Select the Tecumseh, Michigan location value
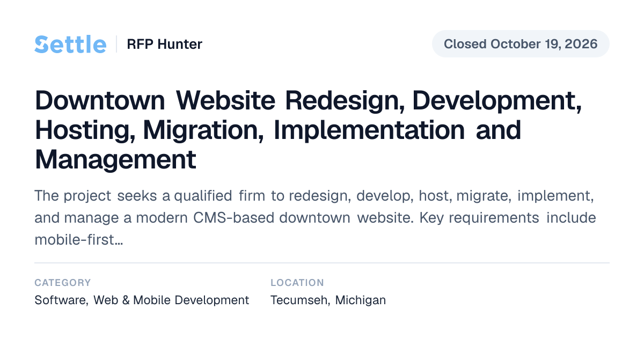The height and width of the screenshot is (338, 644). pos(328,300)
